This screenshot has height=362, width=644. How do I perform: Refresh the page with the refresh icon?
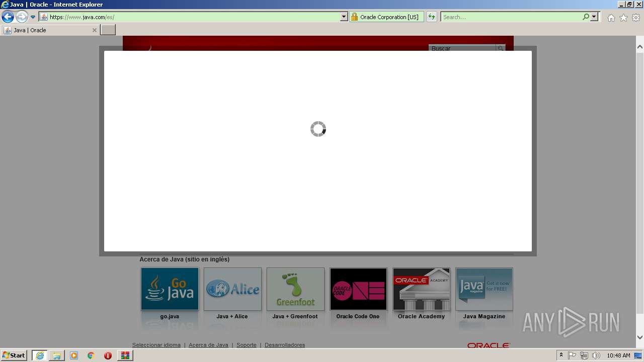tap(432, 17)
